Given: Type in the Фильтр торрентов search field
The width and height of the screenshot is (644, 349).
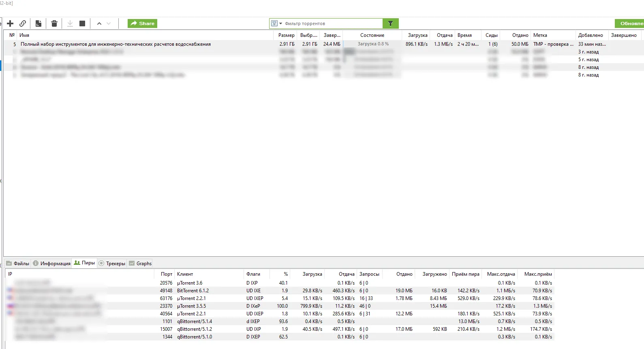Looking at the screenshot, I should tap(332, 23).
